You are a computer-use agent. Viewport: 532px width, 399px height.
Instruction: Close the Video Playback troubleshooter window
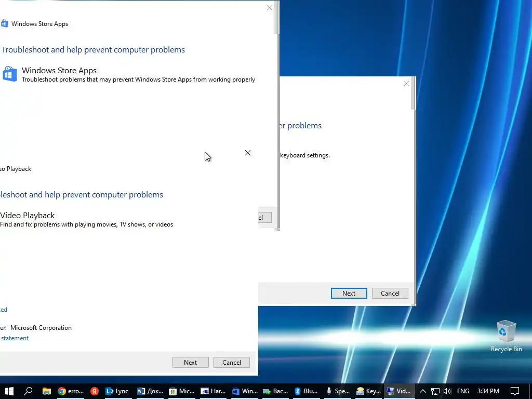(x=248, y=153)
